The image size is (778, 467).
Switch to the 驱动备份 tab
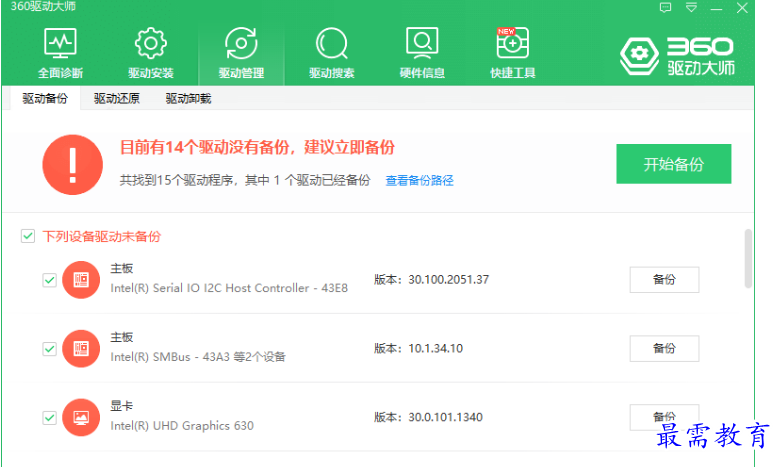click(45, 98)
